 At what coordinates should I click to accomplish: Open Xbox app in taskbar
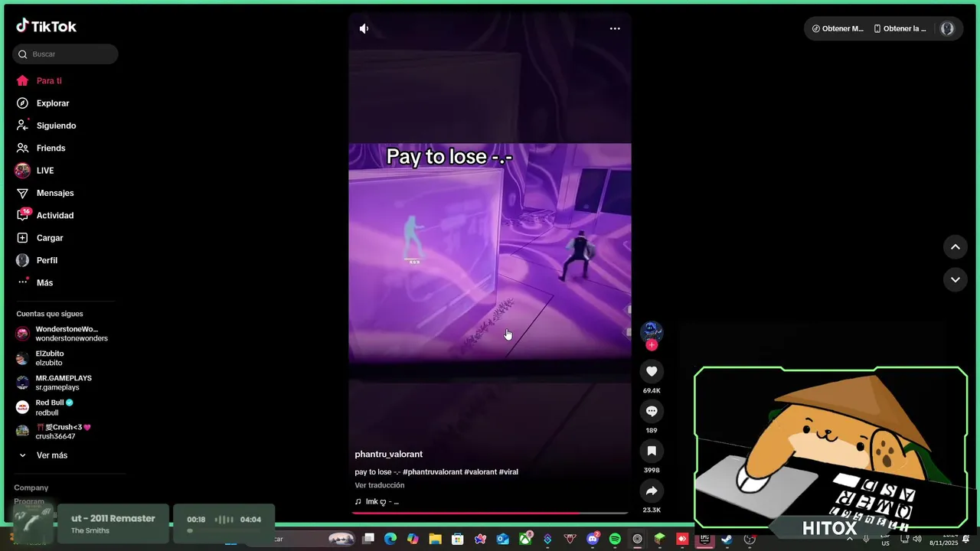(x=525, y=539)
